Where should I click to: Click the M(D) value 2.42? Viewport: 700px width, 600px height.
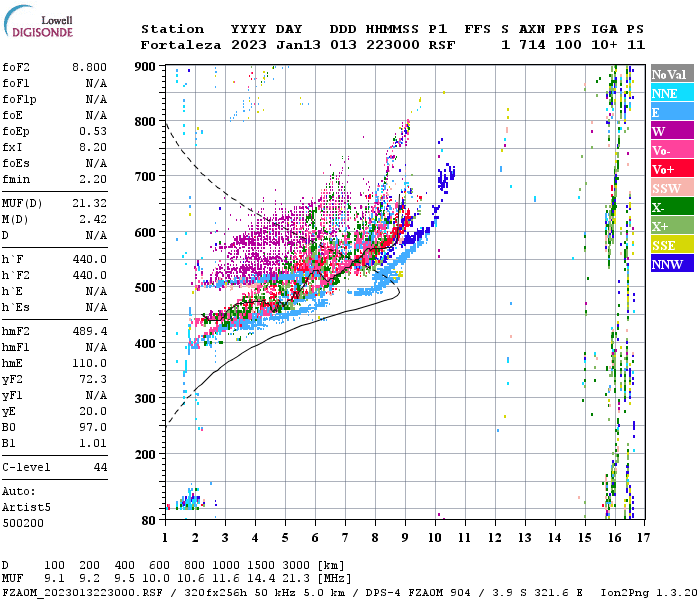tap(93, 219)
